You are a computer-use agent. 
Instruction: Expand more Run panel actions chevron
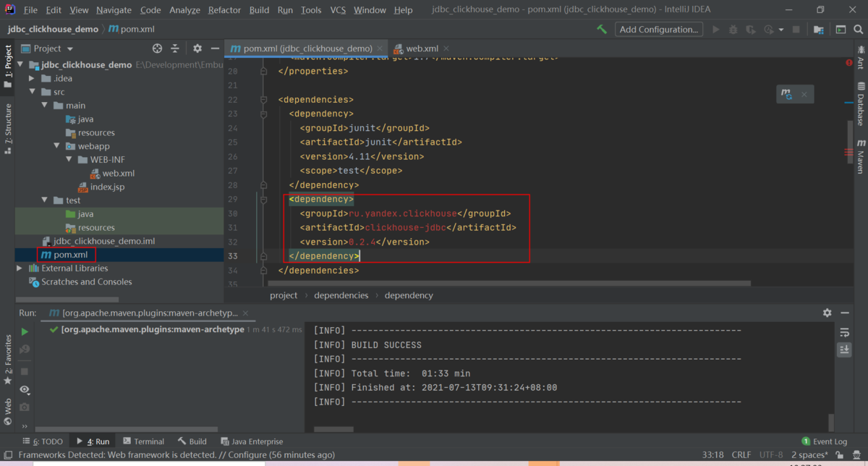coord(25,425)
